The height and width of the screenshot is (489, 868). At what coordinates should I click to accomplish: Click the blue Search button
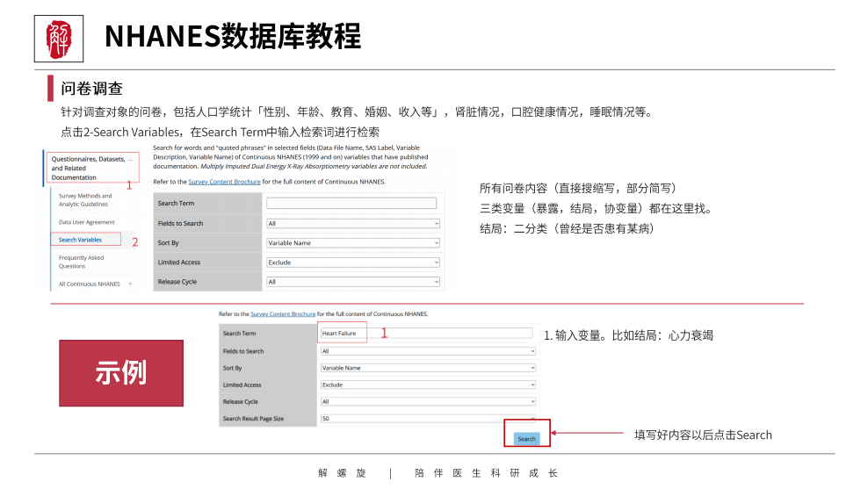526,439
